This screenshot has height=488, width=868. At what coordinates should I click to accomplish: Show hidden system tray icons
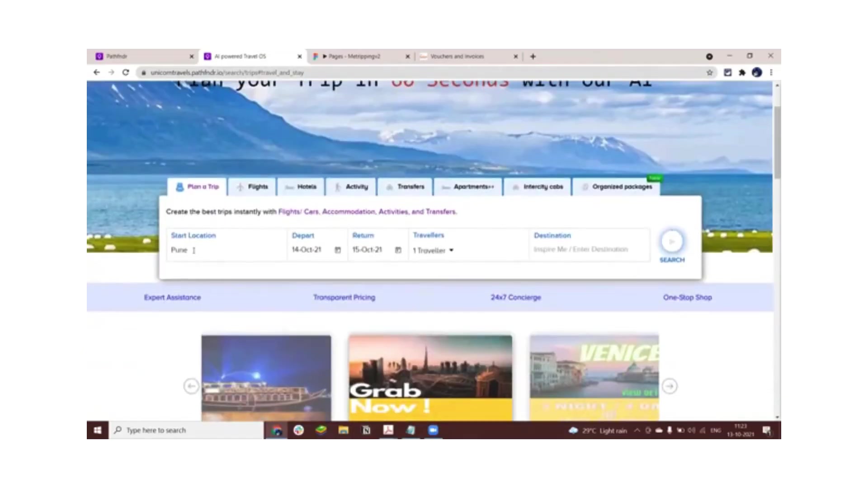click(x=637, y=431)
